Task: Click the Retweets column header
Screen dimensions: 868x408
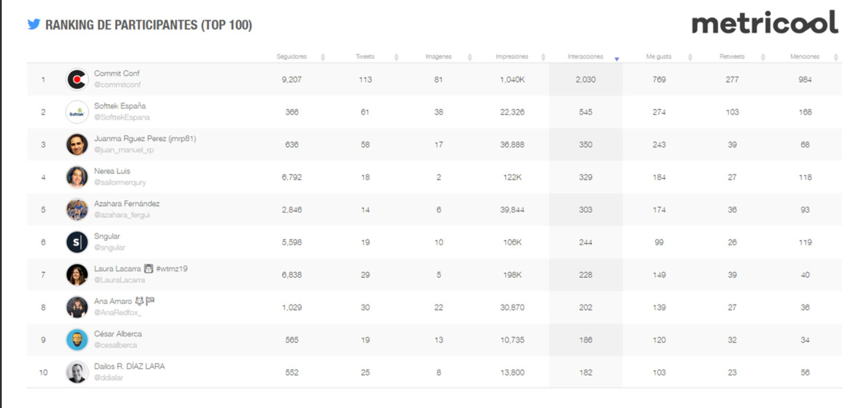Action: tap(732, 57)
